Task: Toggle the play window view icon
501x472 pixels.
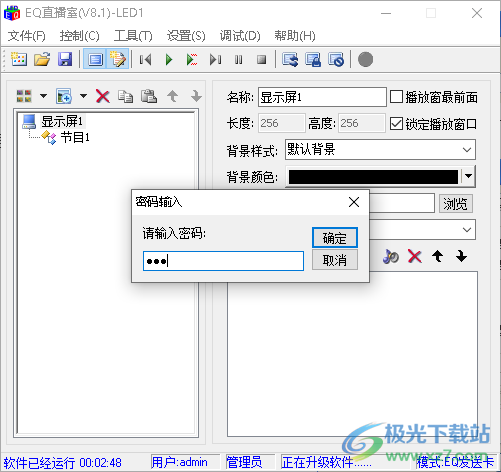Action: [x=95, y=60]
